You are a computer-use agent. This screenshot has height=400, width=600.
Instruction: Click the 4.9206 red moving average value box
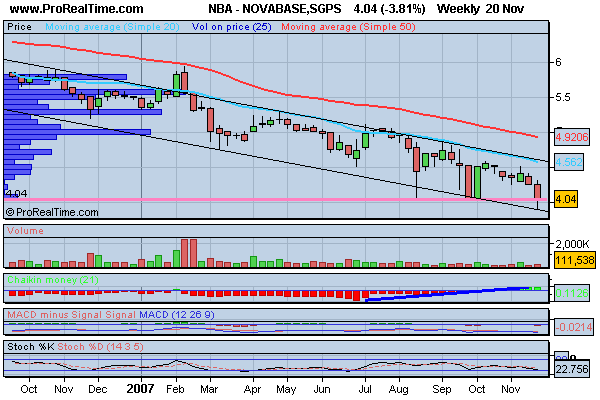[572, 137]
